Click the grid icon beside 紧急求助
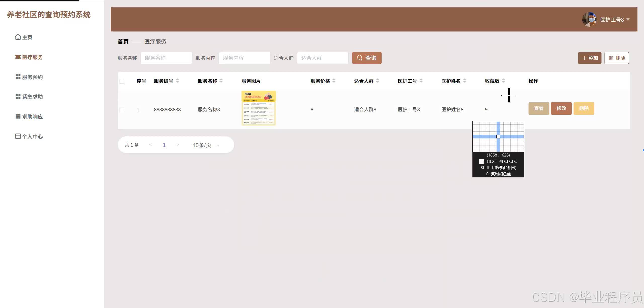This screenshot has width=644, height=308. 18,96
